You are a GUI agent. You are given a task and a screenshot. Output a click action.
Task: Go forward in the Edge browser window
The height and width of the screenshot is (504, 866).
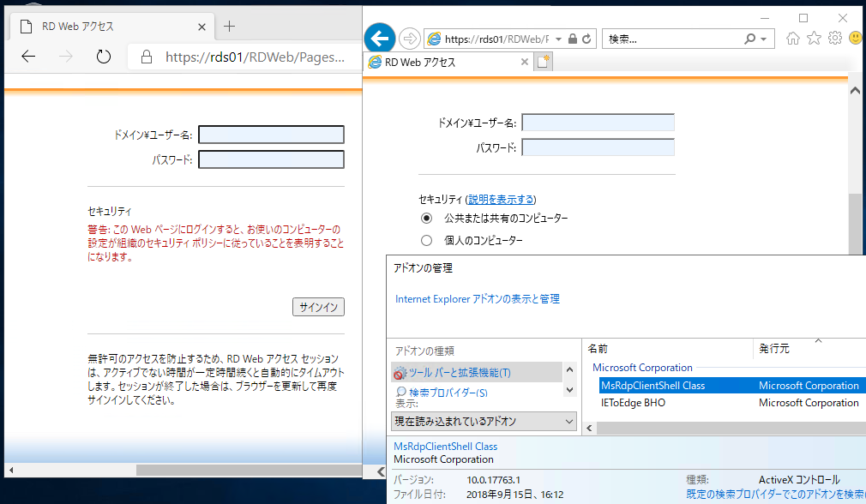[66, 57]
